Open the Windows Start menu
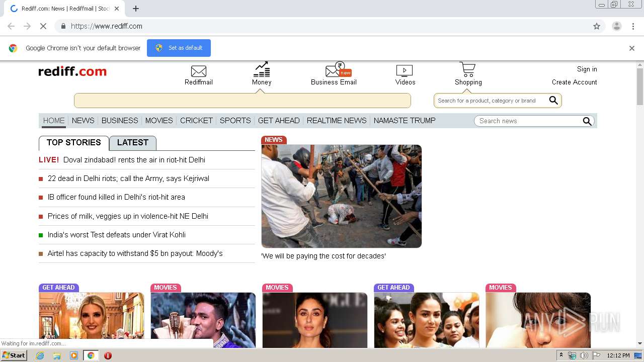This screenshot has height=362, width=644. [14, 355]
